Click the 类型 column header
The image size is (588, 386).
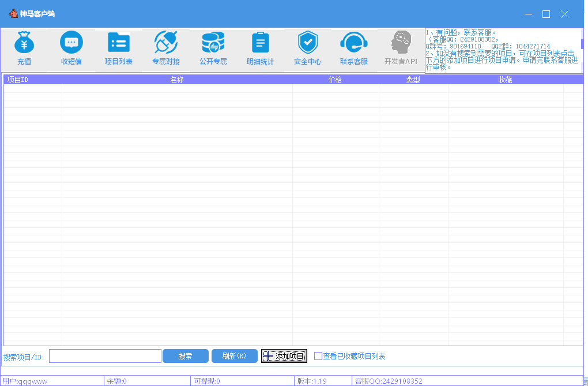(x=413, y=80)
